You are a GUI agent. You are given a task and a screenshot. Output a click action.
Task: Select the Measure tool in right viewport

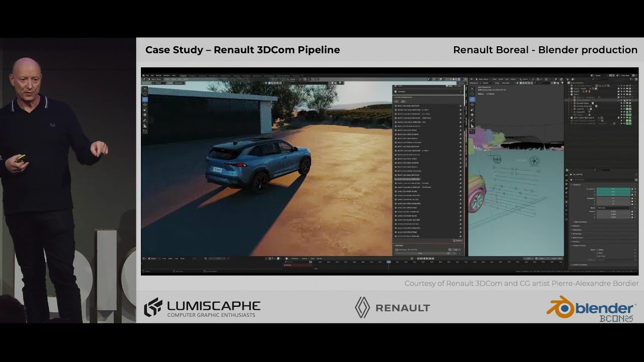(472, 126)
